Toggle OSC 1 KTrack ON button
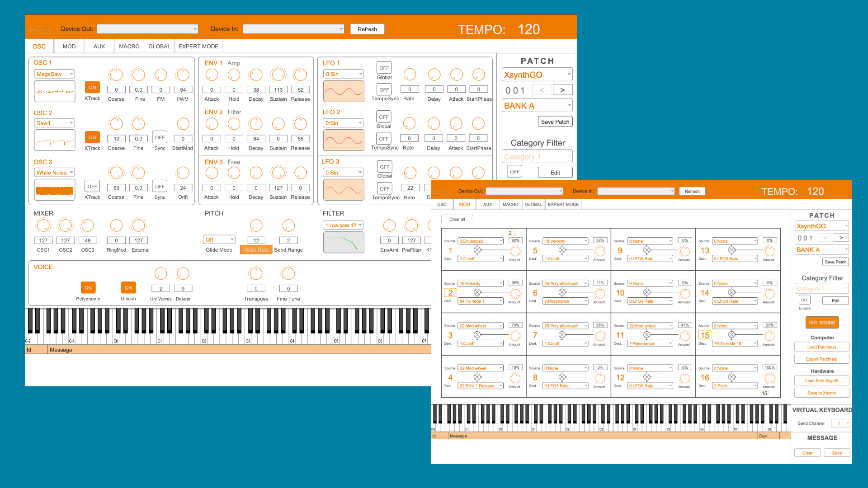This screenshot has height=488, width=868. point(92,88)
